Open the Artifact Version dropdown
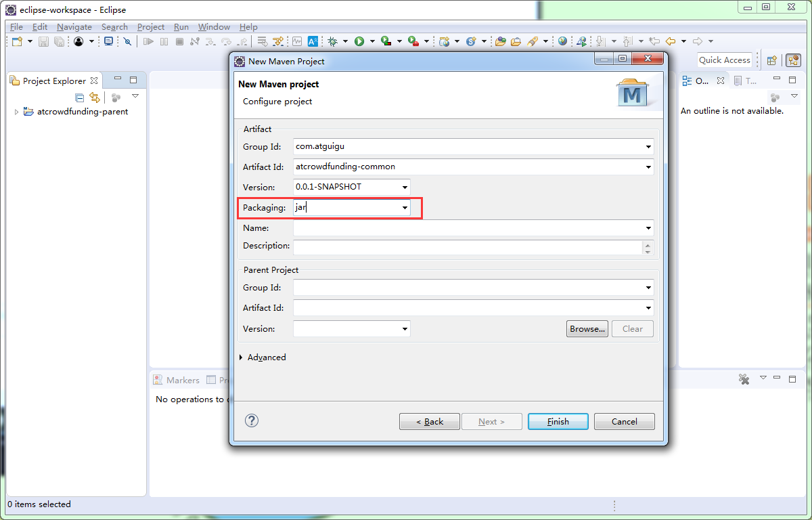812x520 pixels. coord(405,187)
